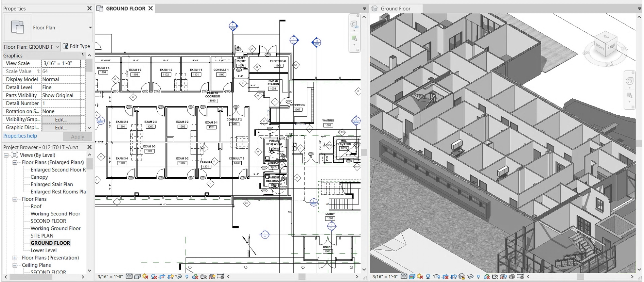Show Crop Region in 3D view bar
Viewport: 644px width, 282px height.
click(x=453, y=276)
